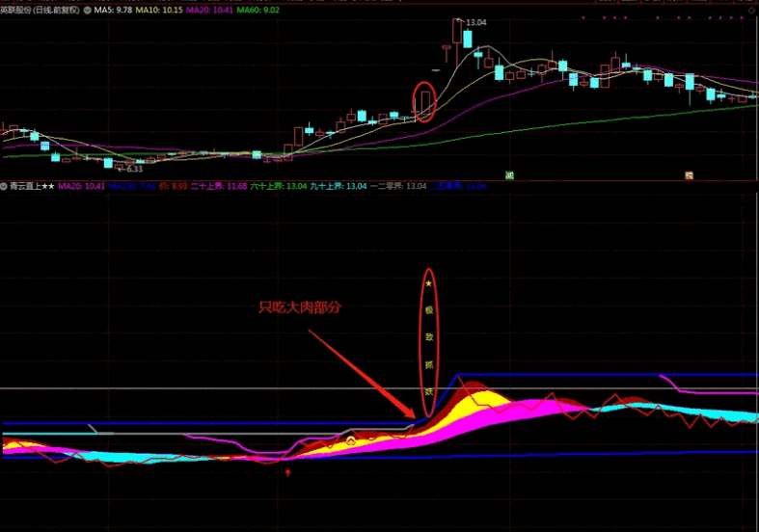Image resolution: width=759 pixels, height=532 pixels.
Task: Click the cyan 九十上界: 13.04 label
Action: coord(339,186)
